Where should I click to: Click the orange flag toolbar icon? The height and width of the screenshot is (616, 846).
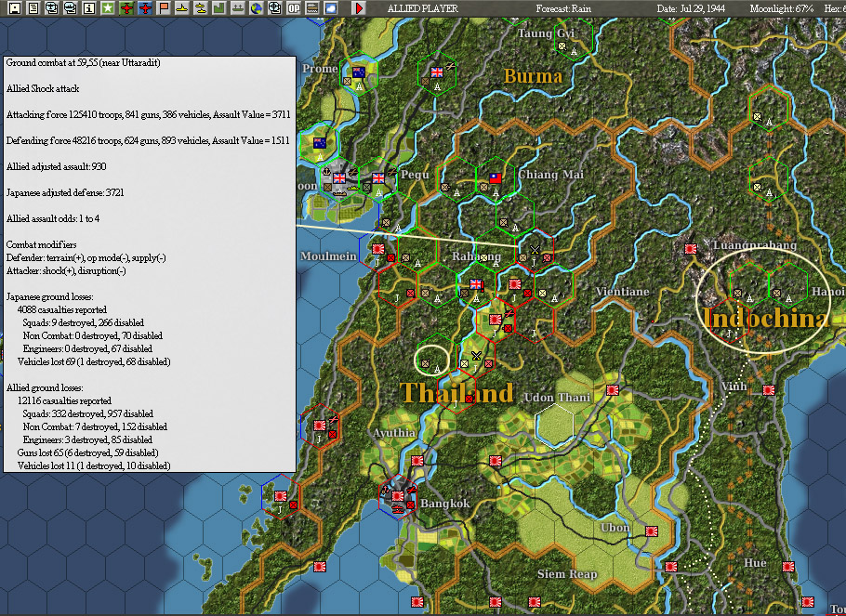[x=164, y=8]
